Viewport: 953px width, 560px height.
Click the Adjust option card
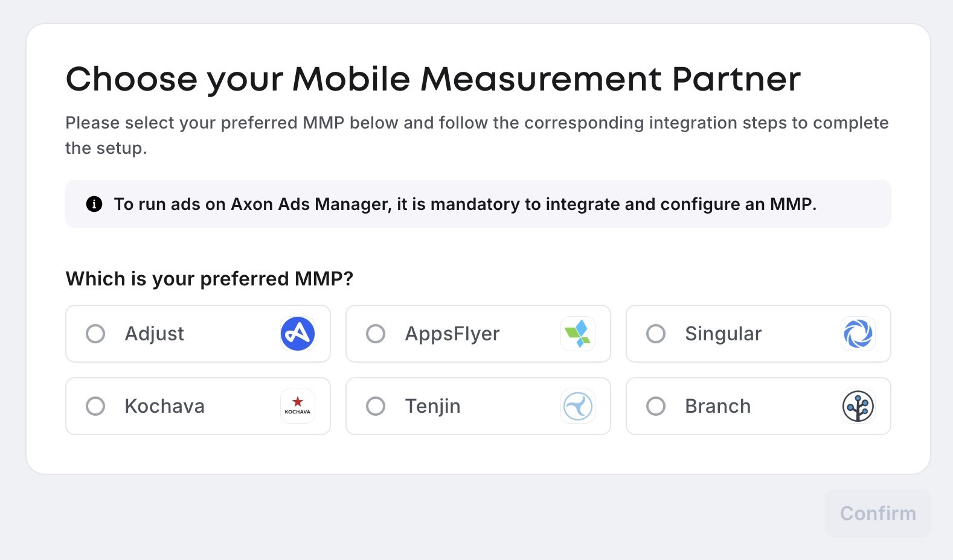[197, 333]
